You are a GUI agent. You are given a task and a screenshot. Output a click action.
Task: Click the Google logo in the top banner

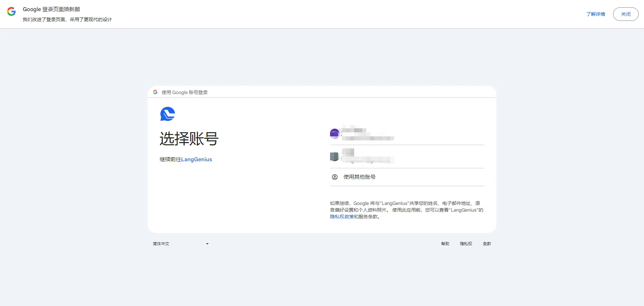click(11, 11)
